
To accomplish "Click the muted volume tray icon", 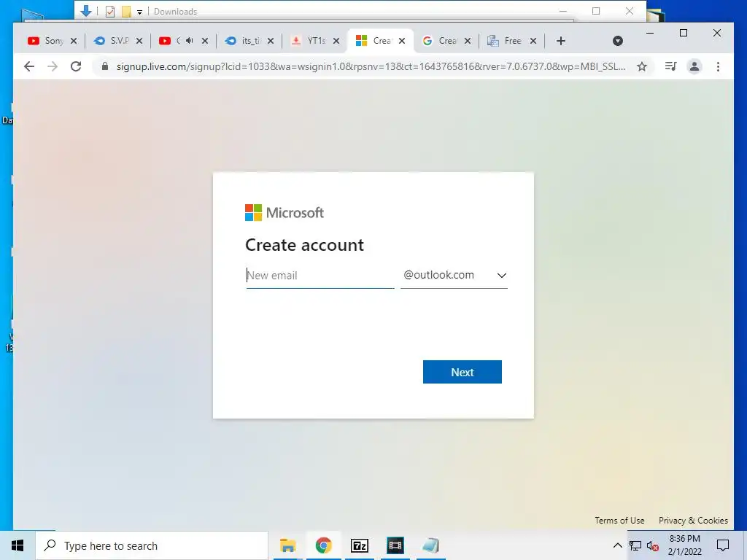I will tap(653, 545).
